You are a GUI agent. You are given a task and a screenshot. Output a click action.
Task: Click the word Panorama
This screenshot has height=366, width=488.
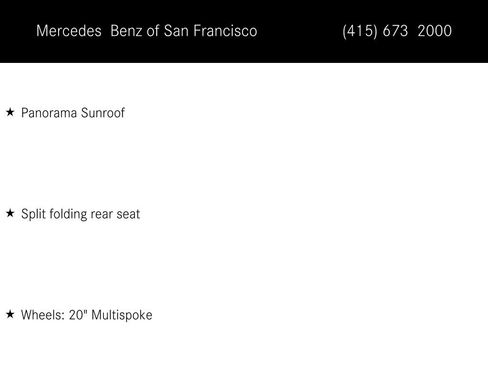tap(49, 113)
